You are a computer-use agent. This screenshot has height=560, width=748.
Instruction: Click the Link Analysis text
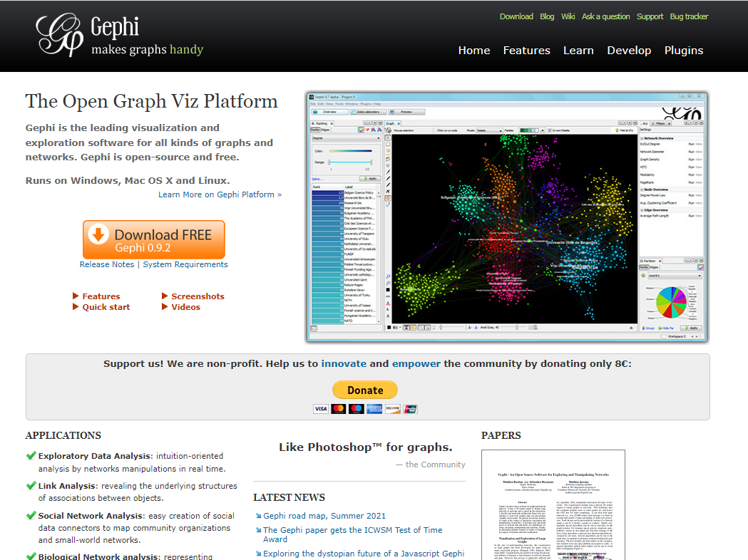[67, 486]
